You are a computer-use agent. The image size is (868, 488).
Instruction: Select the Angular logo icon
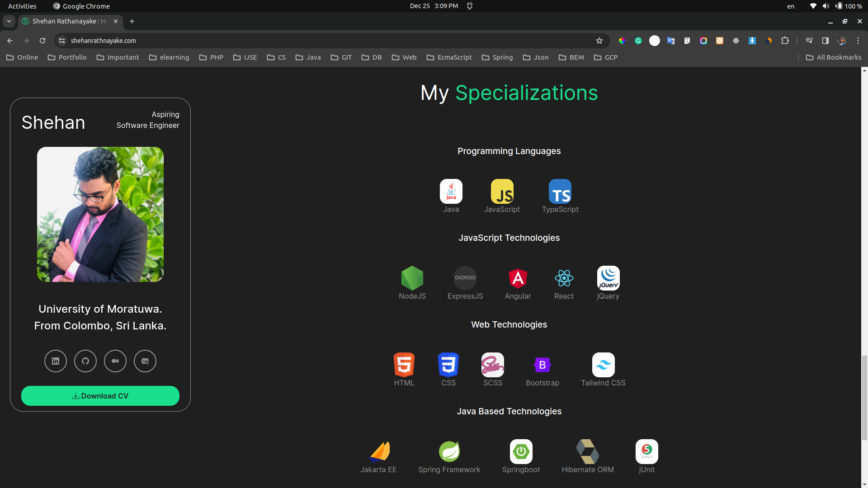pyautogui.click(x=518, y=278)
